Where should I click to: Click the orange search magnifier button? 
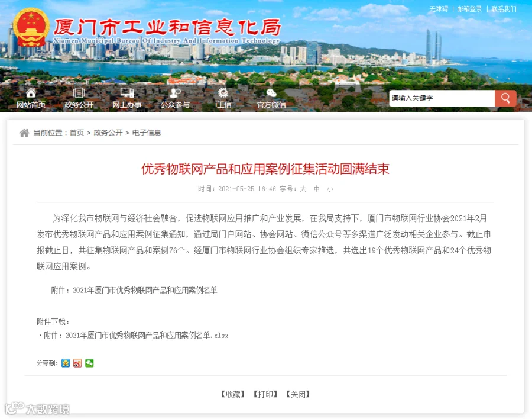click(505, 98)
